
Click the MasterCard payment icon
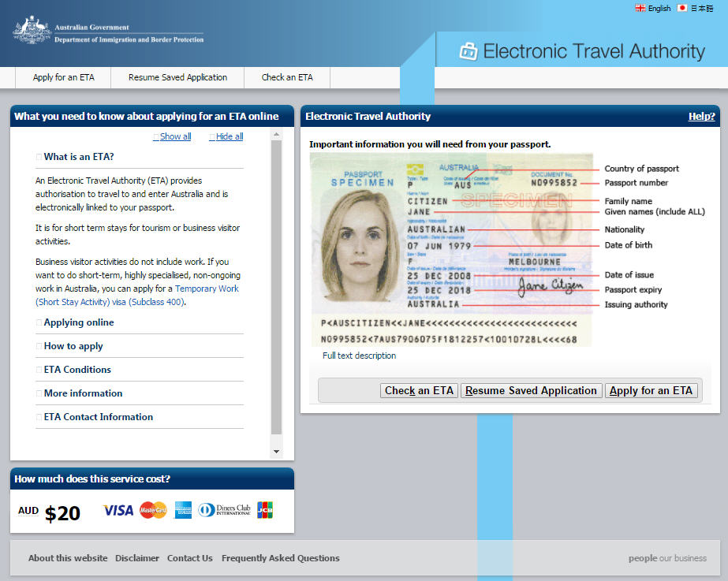tap(153, 510)
